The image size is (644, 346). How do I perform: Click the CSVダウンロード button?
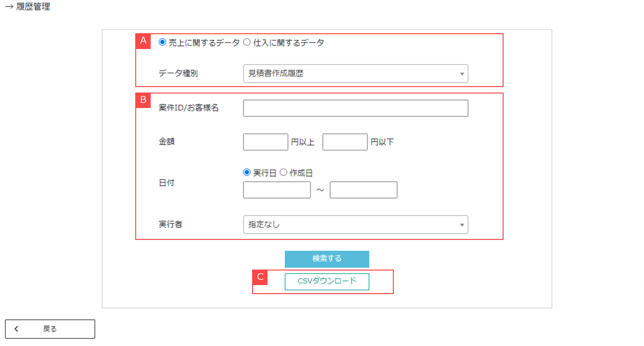pos(327,282)
